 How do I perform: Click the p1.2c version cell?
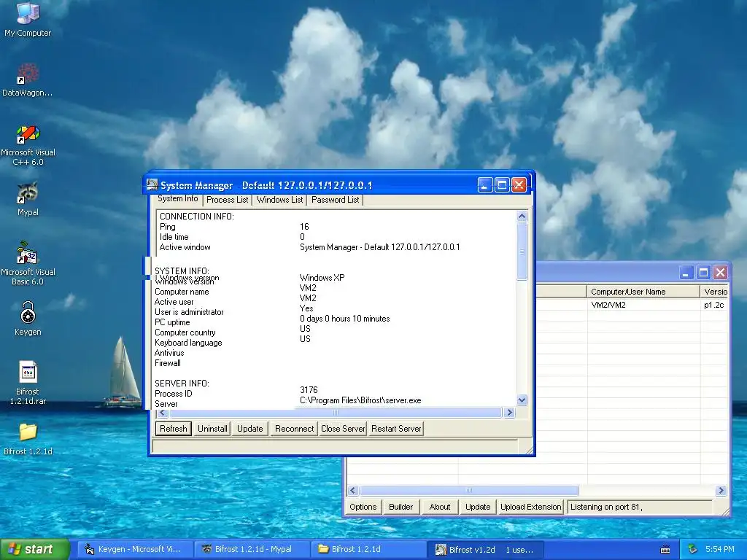713,305
